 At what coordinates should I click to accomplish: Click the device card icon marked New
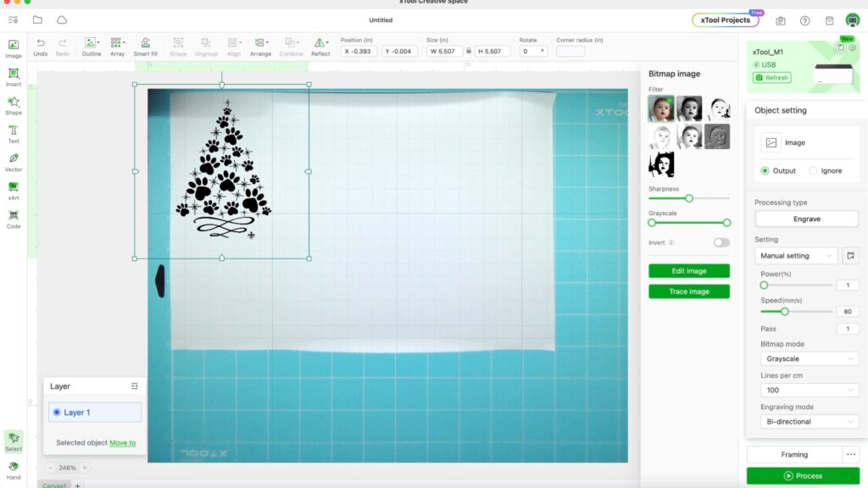(x=842, y=48)
